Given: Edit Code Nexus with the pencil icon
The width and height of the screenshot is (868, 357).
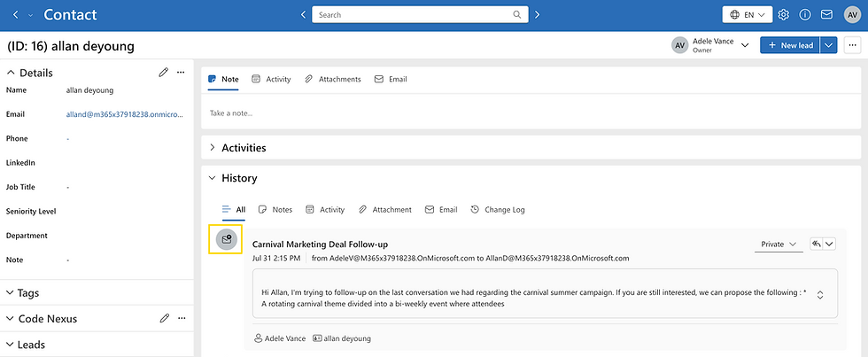Looking at the screenshot, I should 165,318.
